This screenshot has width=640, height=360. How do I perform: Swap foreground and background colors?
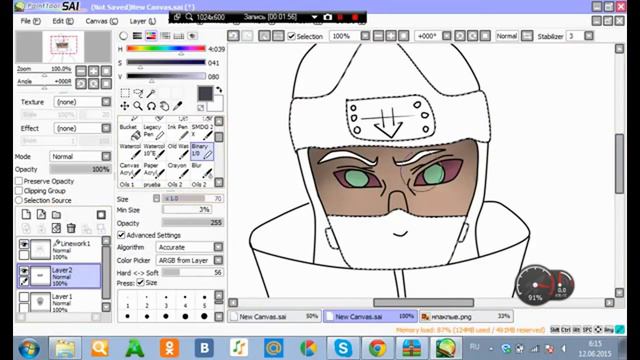pyautogui.click(x=219, y=89)
